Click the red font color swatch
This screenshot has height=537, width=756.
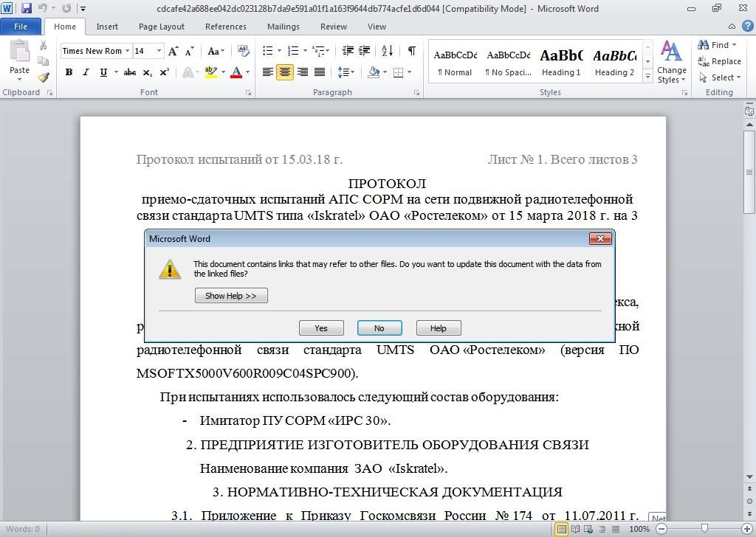pos(236,72)
